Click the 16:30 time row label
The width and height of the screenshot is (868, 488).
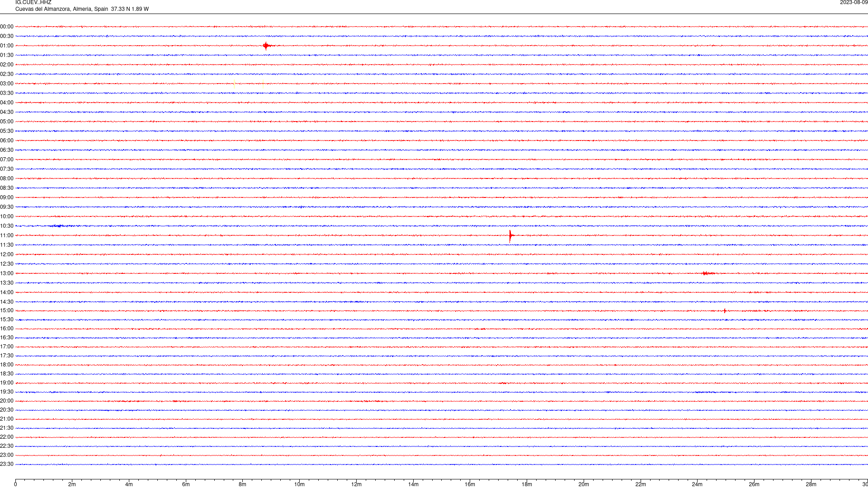click(7, 338)
